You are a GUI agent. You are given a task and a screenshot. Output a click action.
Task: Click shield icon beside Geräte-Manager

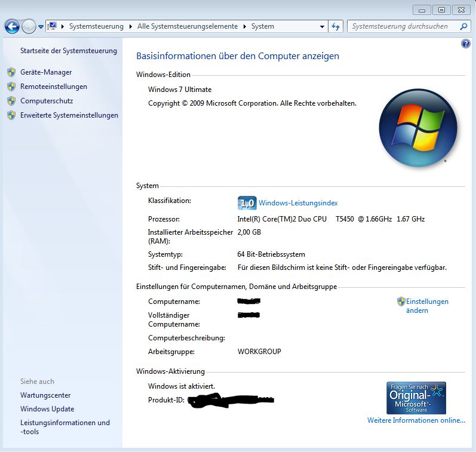click(11, 72)
